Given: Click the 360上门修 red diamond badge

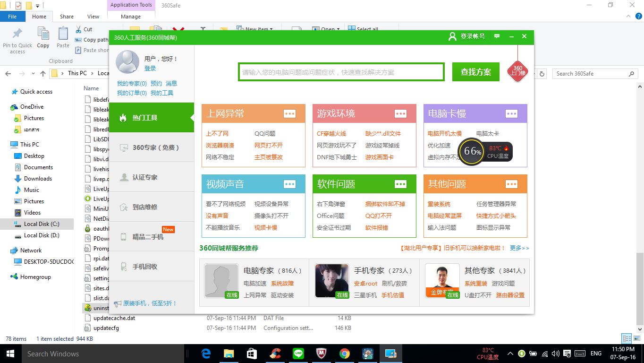Looking at the screenshot, I should coord(518,71).
